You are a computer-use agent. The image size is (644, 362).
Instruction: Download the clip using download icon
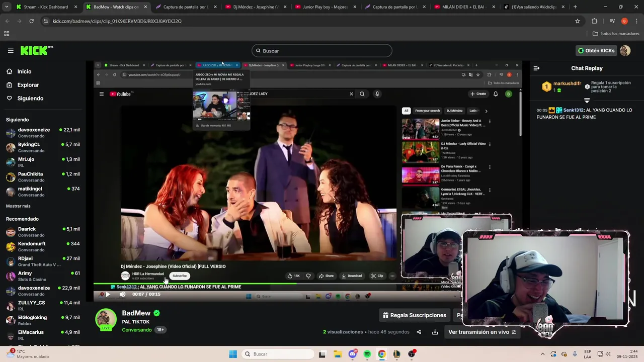[x=435, y=332]
